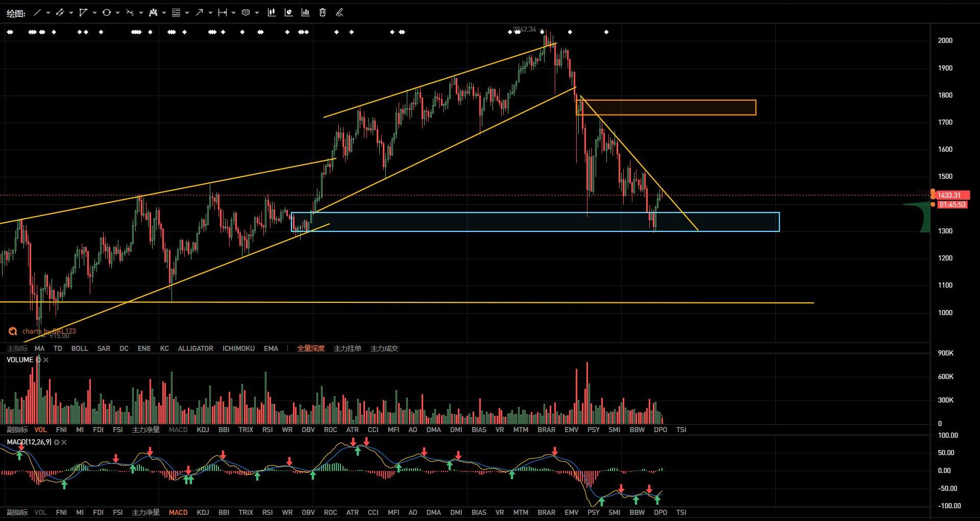Switch to the 全量深度 tab
Viewport: 980px width, 521px height.
[x=311, y=348]
